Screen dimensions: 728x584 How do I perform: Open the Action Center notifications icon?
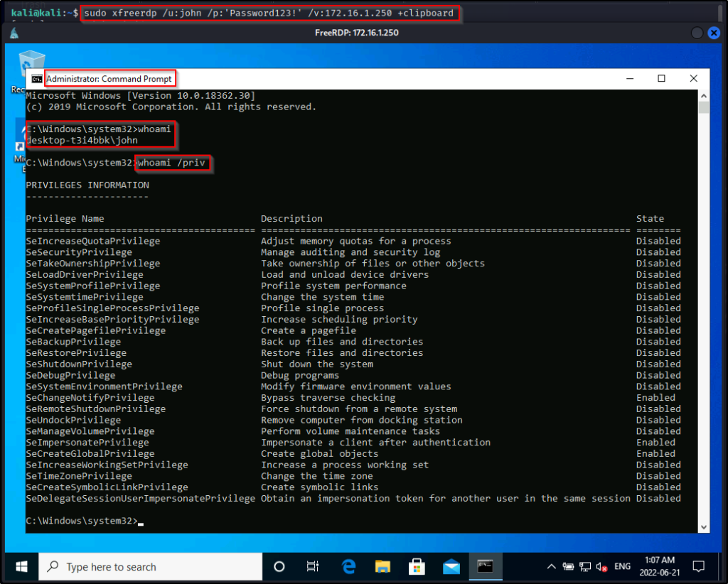(698, 566)
